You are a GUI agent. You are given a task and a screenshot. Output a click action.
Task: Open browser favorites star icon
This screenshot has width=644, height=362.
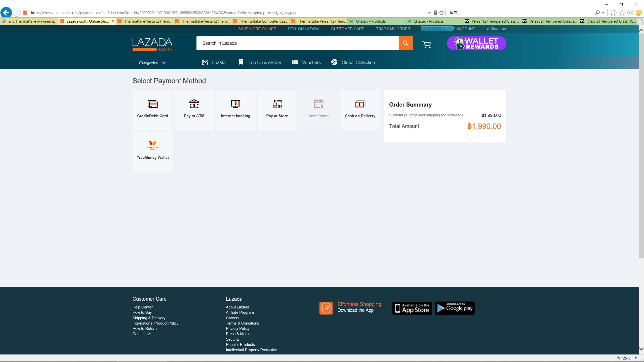pyautogui.click(x=622, y=13)
